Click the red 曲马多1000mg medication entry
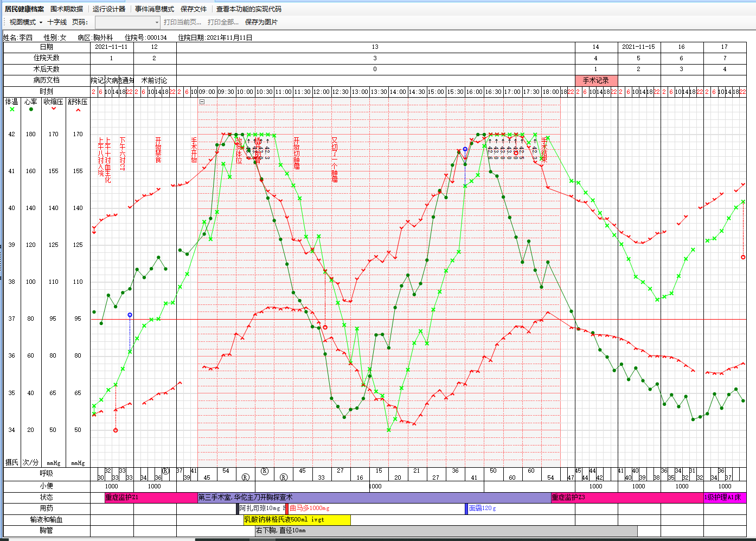756x541 pixels. click(x=309, y=508)
